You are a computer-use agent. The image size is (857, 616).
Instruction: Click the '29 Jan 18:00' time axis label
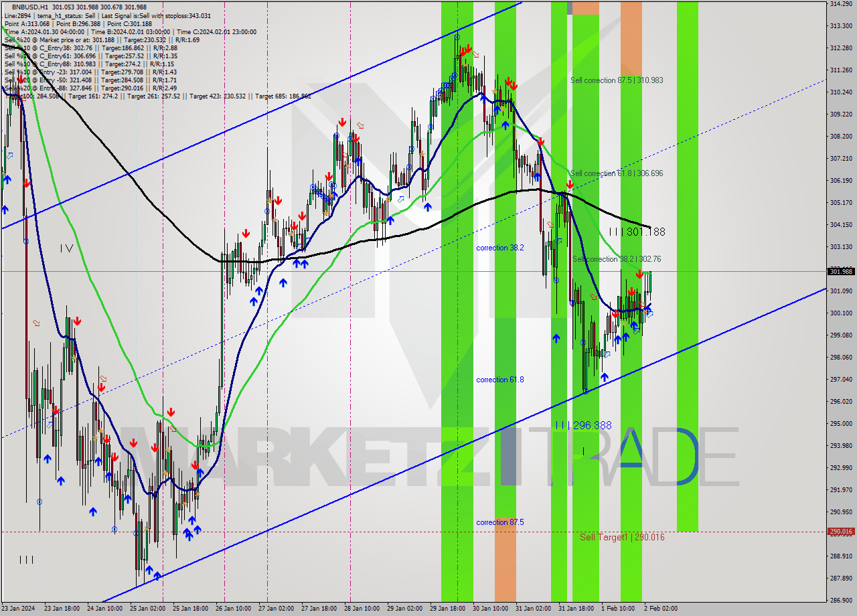pos(447,609)
